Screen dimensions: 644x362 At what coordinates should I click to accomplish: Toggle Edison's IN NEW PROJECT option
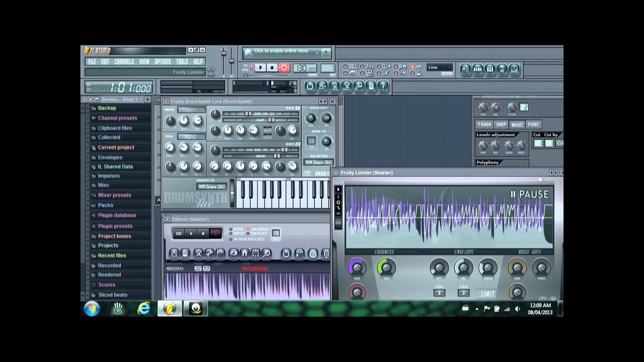click(230, 239)
